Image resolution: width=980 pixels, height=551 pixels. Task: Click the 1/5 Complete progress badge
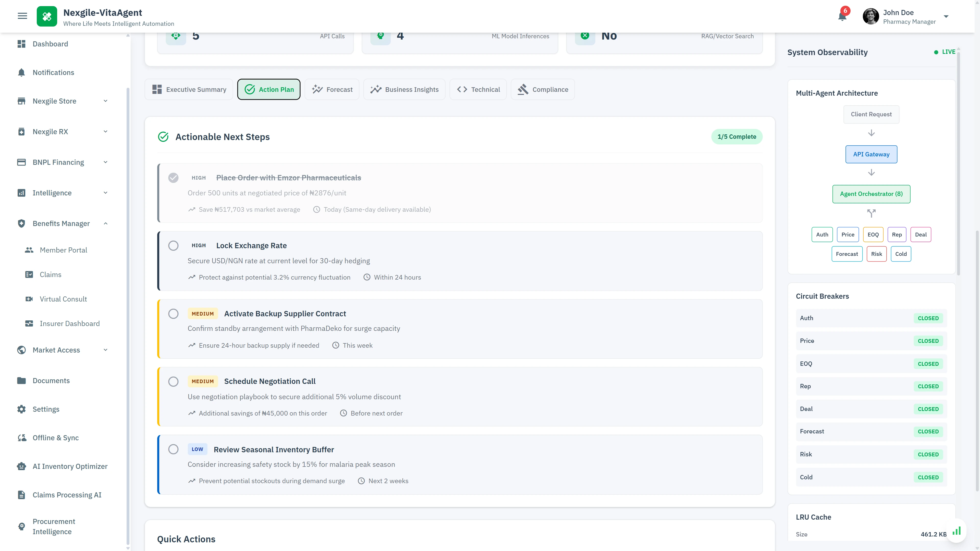(737, 136)
